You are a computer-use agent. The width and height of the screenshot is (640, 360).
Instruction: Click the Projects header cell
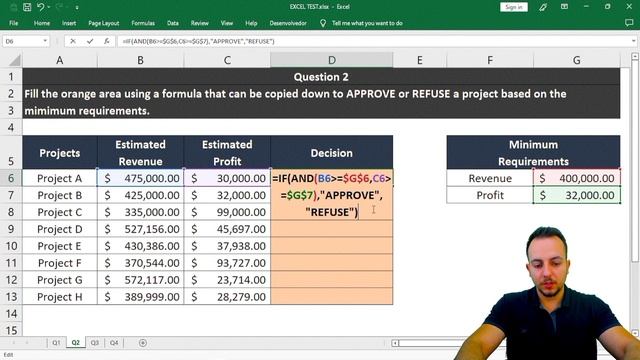pos(60,153)
